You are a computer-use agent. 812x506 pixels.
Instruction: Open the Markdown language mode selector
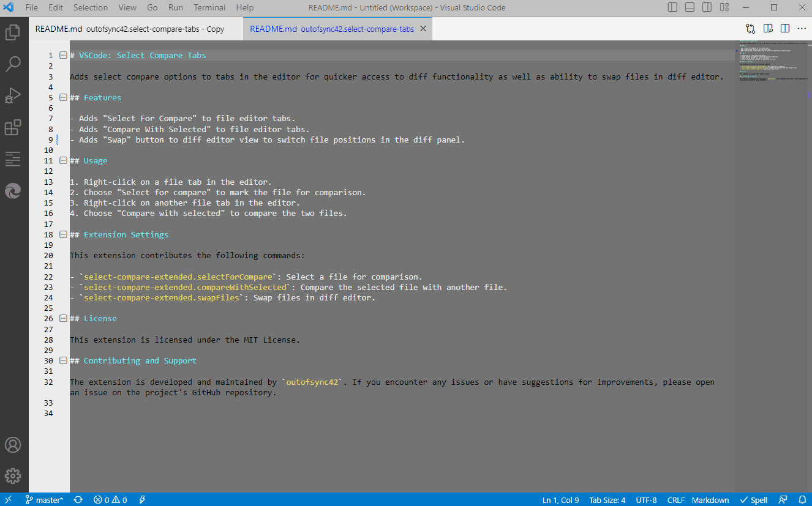tap(710, 500)
